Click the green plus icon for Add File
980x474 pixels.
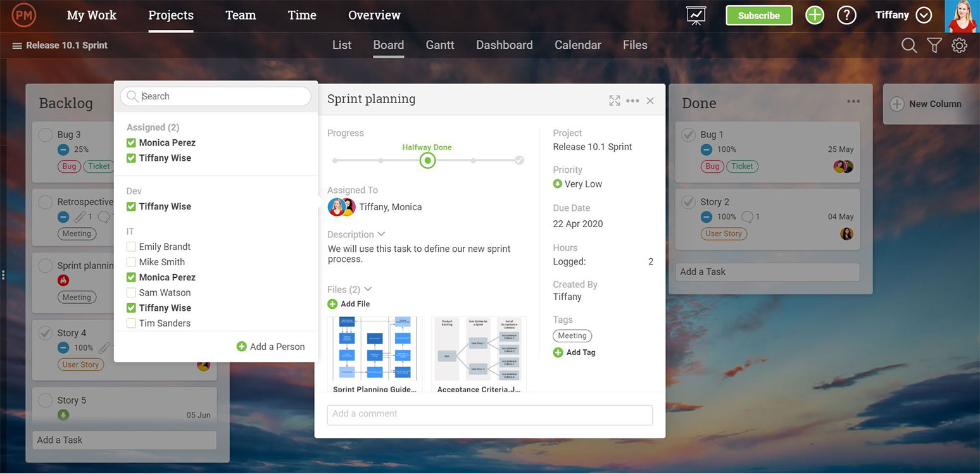pos(332,304)
